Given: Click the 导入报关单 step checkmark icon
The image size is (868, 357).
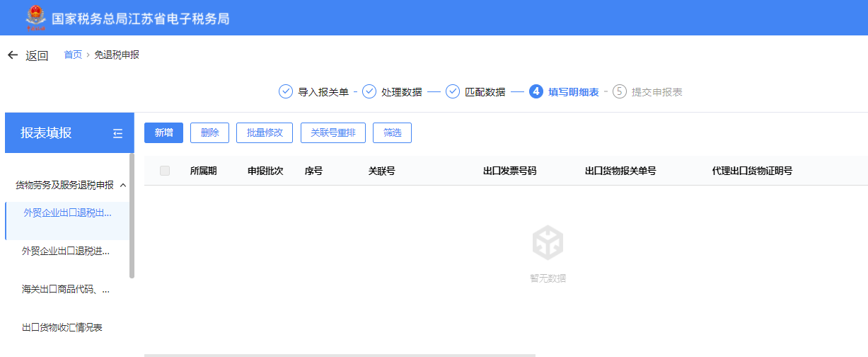Looking at the screenshot, I should click(x=286, y=91).
